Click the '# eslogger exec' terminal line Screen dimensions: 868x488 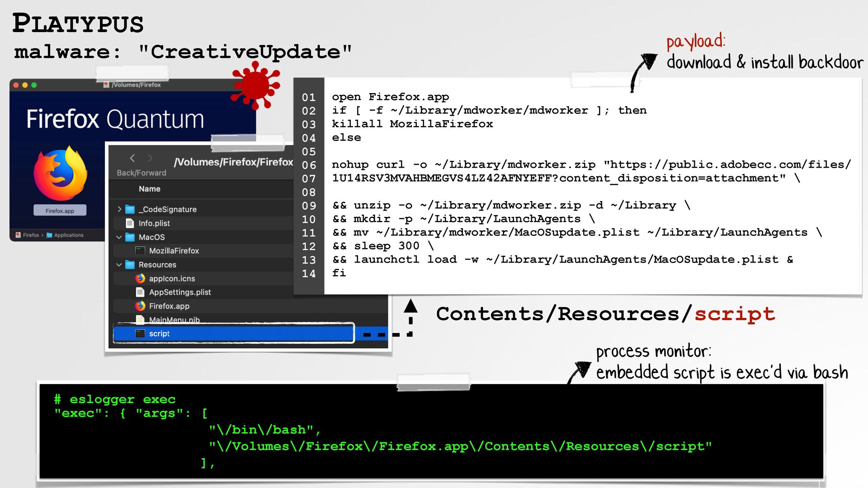115,399
